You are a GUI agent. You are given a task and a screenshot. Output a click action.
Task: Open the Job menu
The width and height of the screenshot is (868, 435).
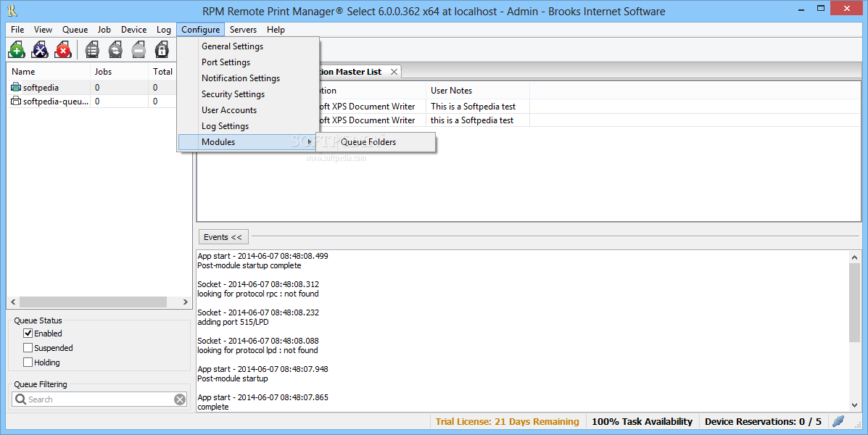pyautogui.click(x=104, y=29)
